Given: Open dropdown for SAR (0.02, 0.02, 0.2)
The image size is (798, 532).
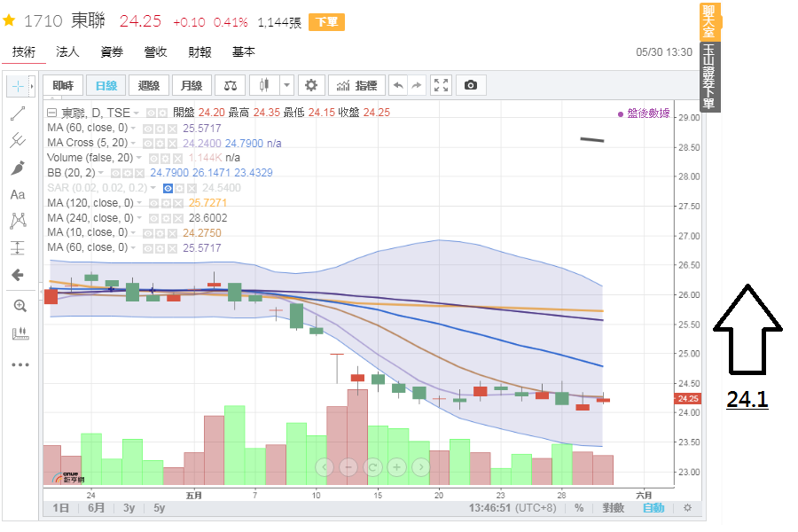Looking at the screenshot, I should tap(153, 188).
